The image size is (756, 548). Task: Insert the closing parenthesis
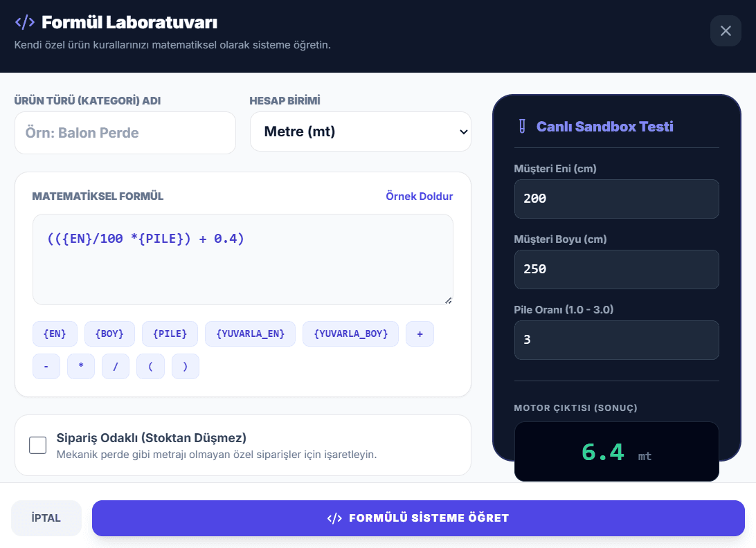(185, 366)
